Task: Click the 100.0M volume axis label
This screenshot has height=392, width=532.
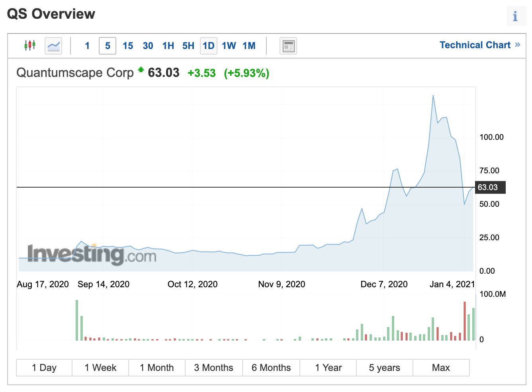Action: click(493, 294)
